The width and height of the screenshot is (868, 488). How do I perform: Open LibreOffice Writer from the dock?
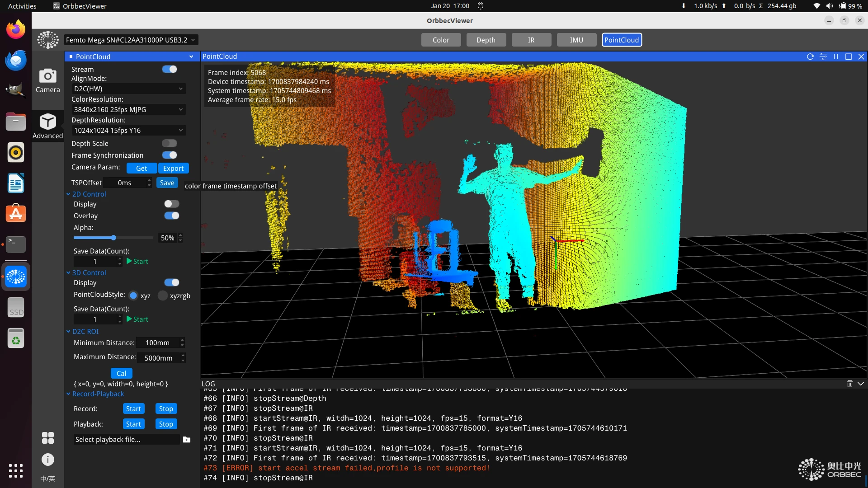point(16,183)
